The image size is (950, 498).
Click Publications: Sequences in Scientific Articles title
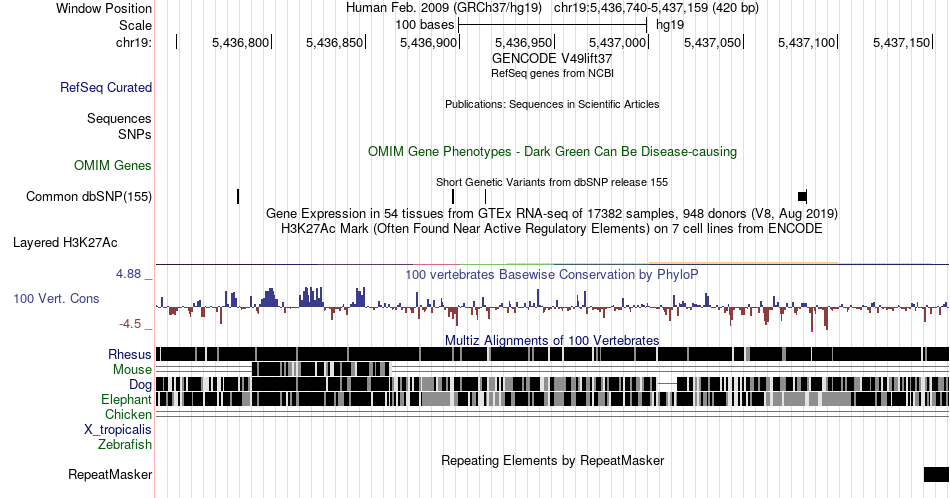(x=552, y=104)
